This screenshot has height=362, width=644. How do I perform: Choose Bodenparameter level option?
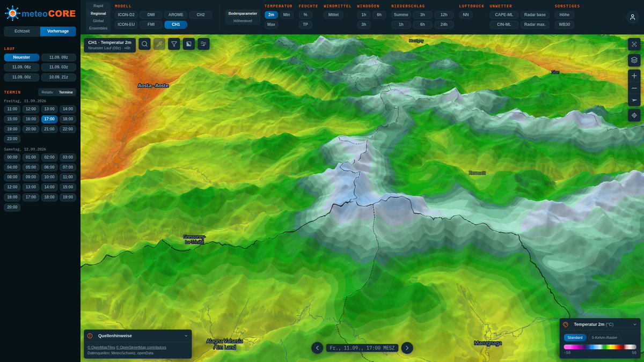pos(243,13)
